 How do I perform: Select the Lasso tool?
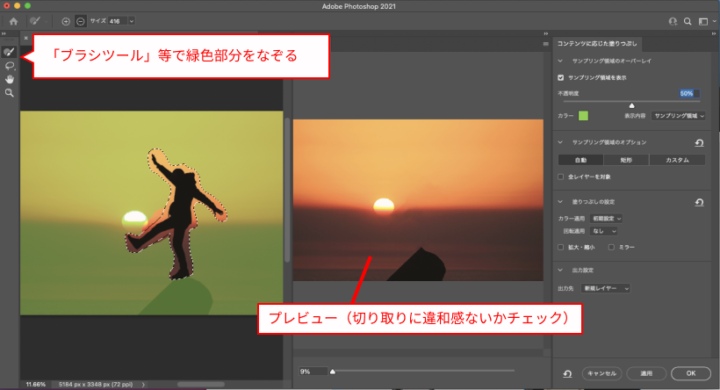[9, 66]
